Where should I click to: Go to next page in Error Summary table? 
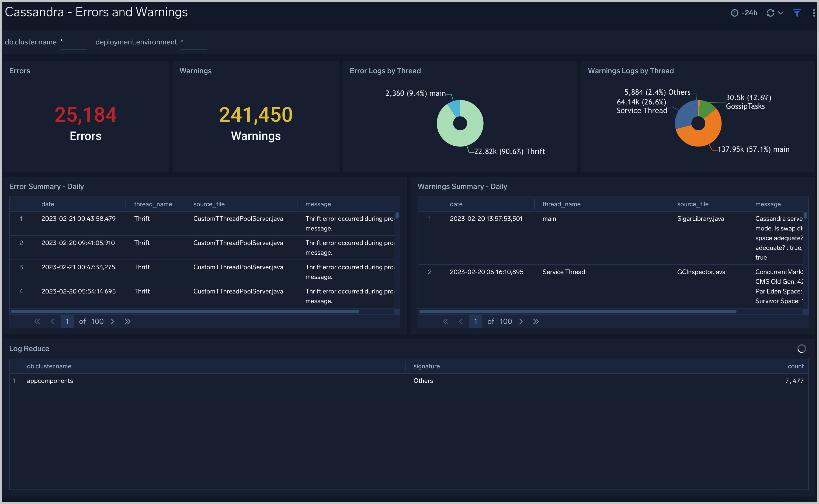point(112,321)
